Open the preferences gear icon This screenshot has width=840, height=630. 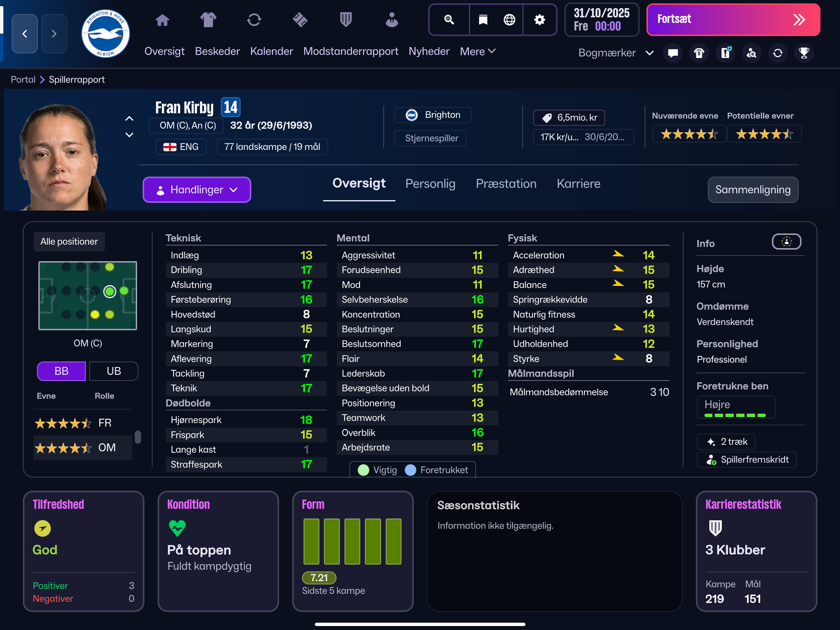pos(539,19)
